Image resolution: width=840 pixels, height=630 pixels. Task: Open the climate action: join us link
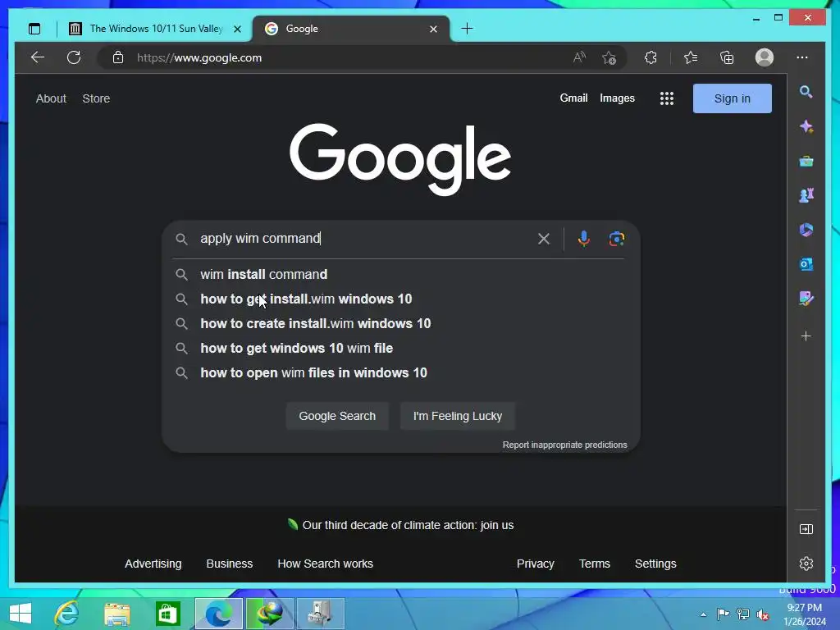click(x=408, y=525)
